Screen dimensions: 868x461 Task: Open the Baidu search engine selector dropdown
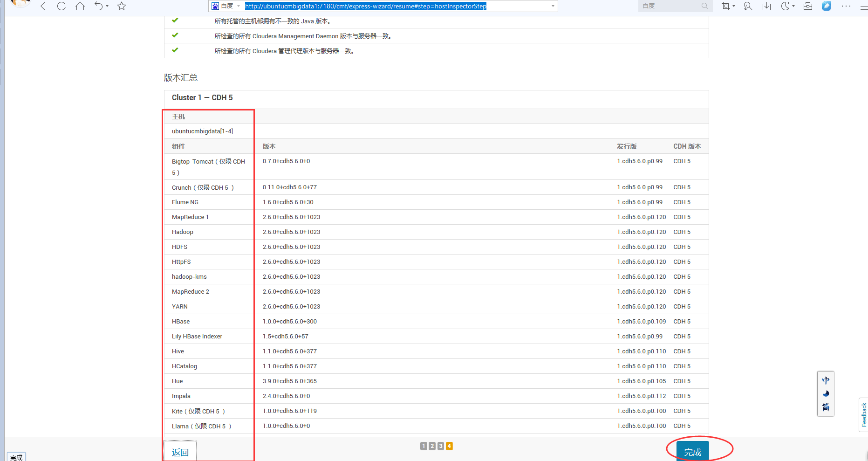[x=226, y=6]
